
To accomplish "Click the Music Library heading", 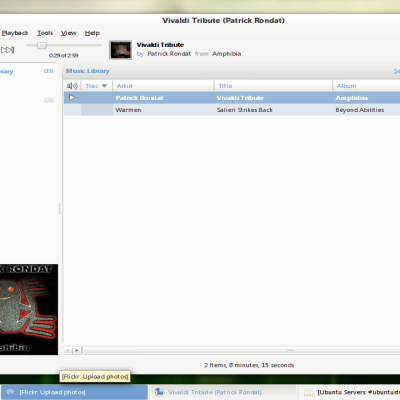I will click(x=87, y=71).
